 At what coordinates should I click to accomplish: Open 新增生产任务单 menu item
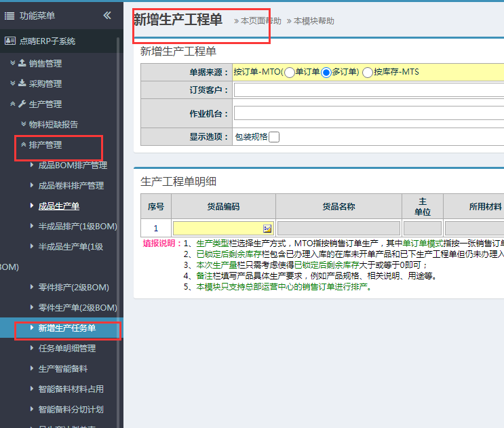pos(66,328)
